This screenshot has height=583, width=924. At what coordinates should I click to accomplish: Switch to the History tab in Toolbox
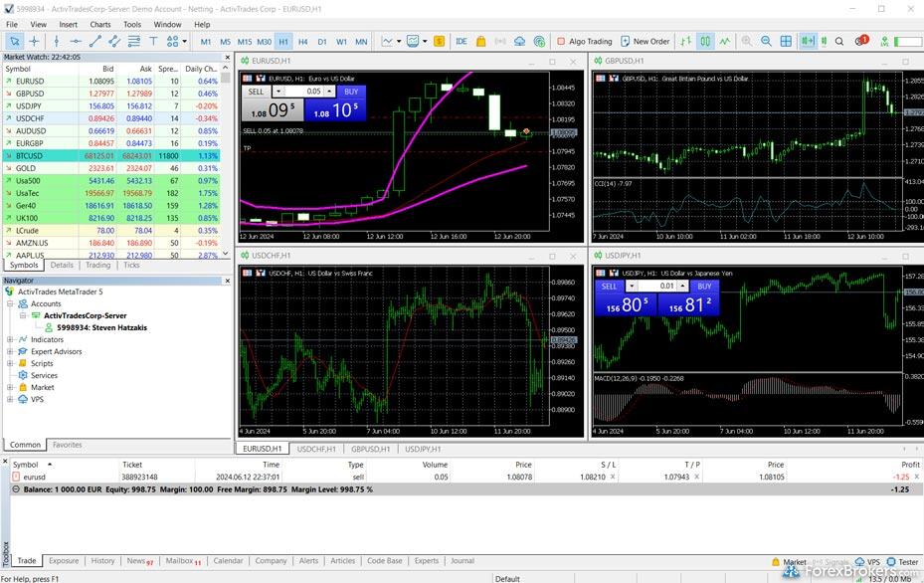[x=102, y=561]
